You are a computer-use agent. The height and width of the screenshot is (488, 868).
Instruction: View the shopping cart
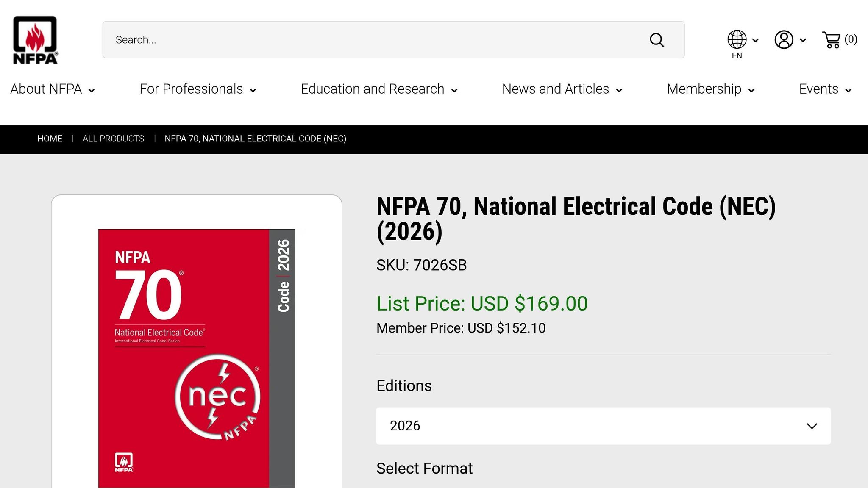pos(831,40)
